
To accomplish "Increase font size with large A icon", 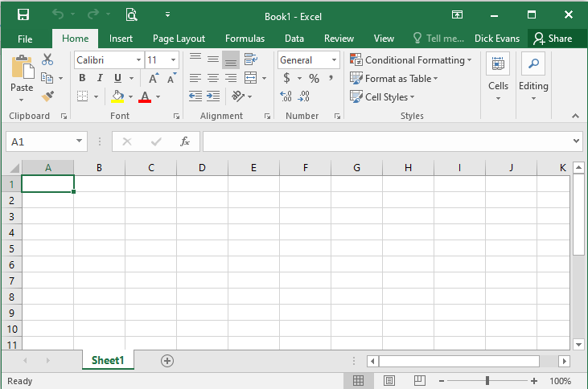I will pyautogui.click(x=154, y=78).
